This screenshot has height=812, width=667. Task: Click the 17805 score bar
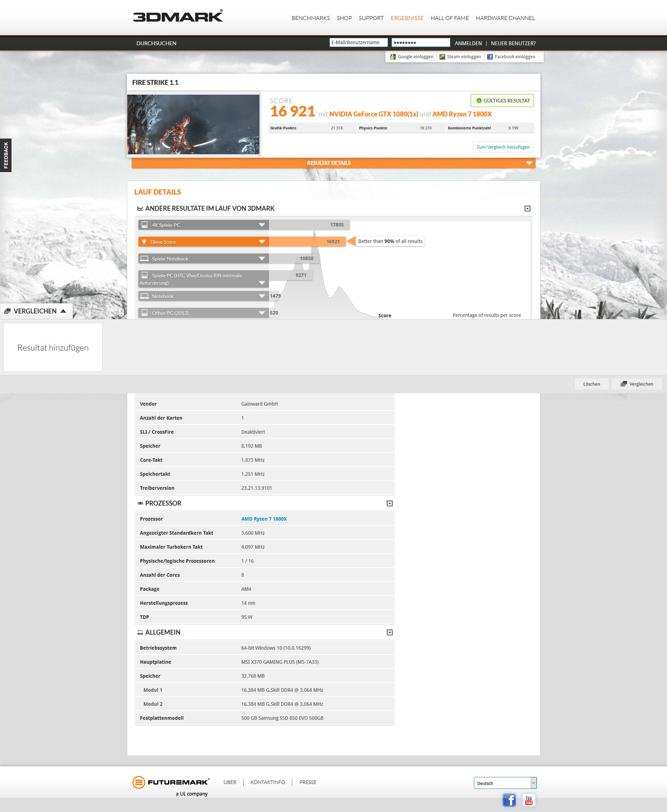point(309,225)
